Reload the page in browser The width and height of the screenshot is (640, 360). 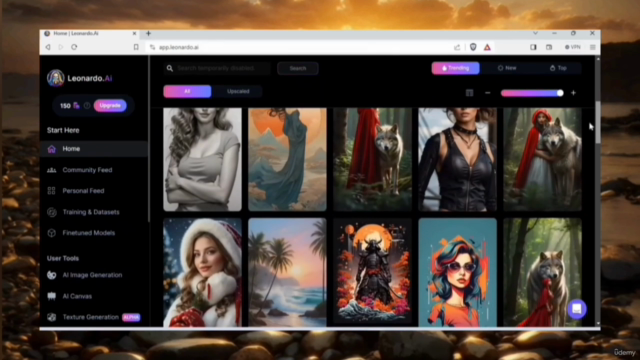tap(74, 47)
